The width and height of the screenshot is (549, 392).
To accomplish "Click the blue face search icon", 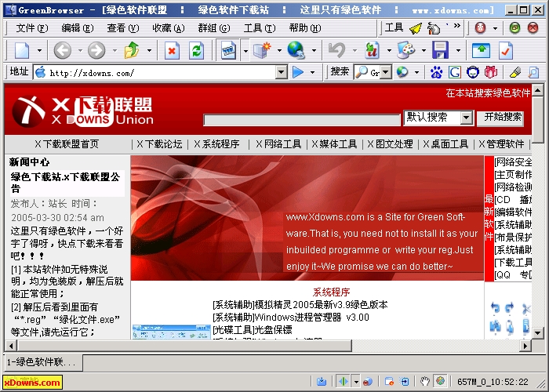I will click(x=473, y=72).
